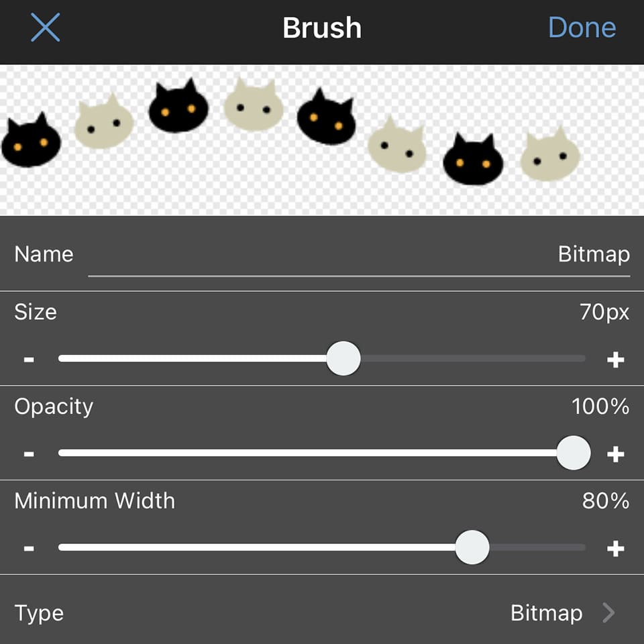Increase Opacity with the plus icon
644x644 pixels.
point(615,454)
